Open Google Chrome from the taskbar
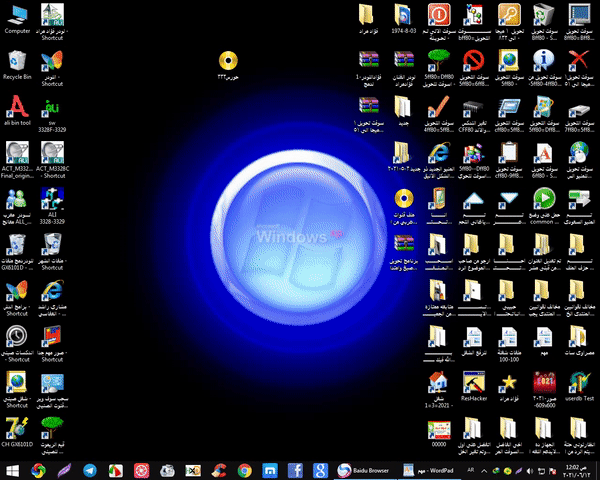 (x=245, y=470)
